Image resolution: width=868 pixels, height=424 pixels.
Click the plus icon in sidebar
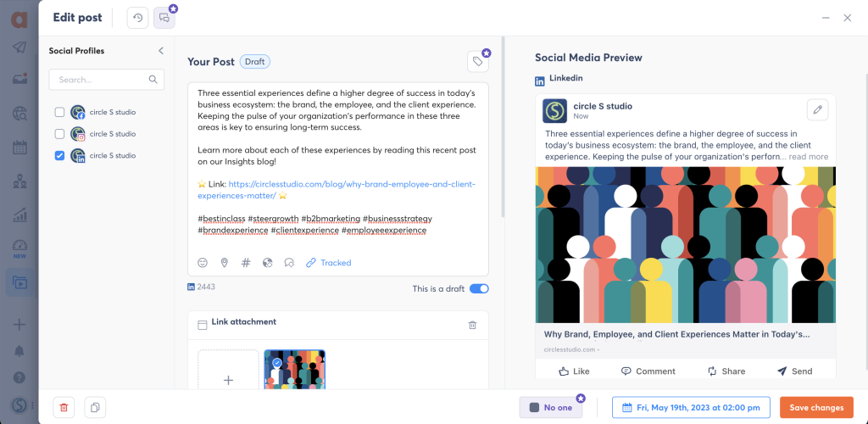coord(19,325)
